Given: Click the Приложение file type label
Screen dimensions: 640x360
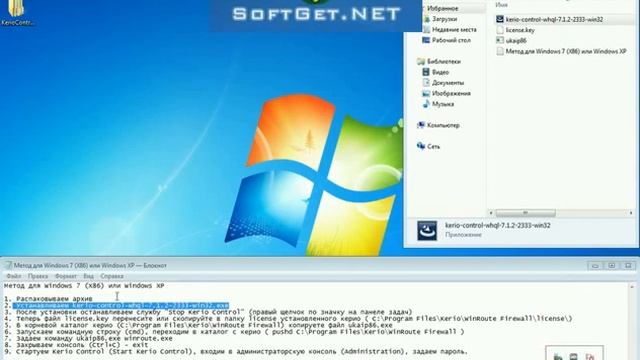Looking at the screenshot, I should coord(463,235).
